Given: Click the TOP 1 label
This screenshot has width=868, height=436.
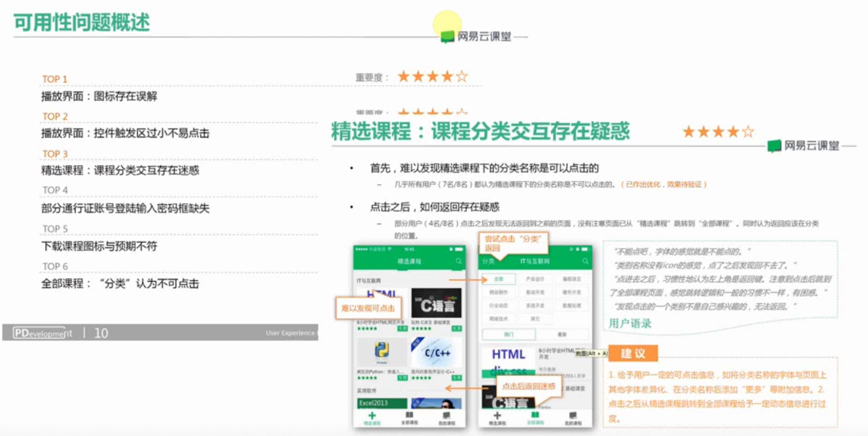Looking at the screenshot, I should (54, 79).
